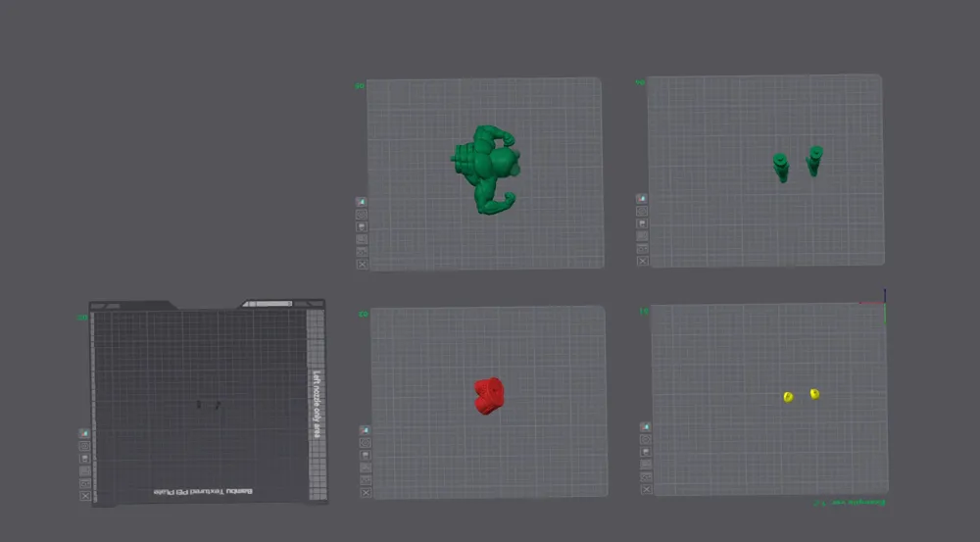Click plate number label beside red model plate
Viewport: 980px width, 542px height.
click(x=364, y=314)
